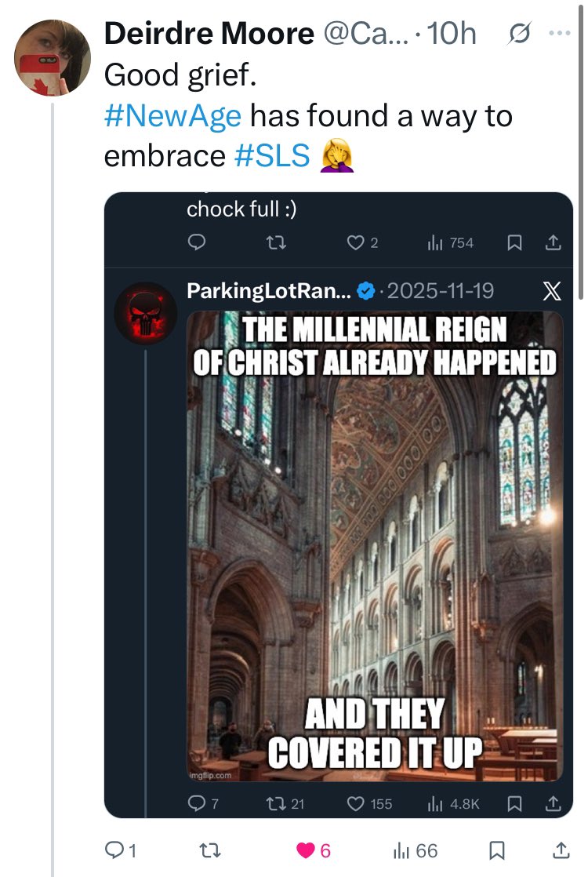Reply to the ParkingLotRan quoted post

click(198, 803)
